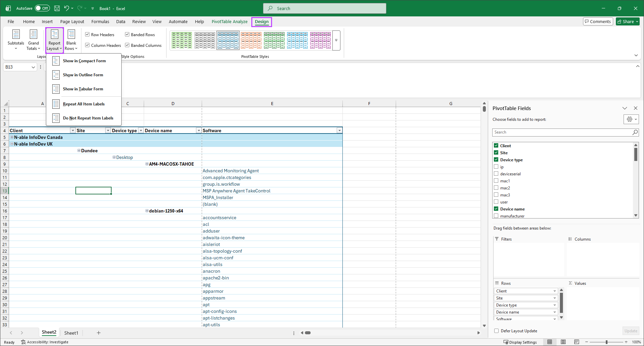This screenshot has width=644, height=346.
Task: Uncheck the Banded Rows option
Action: 127,34
